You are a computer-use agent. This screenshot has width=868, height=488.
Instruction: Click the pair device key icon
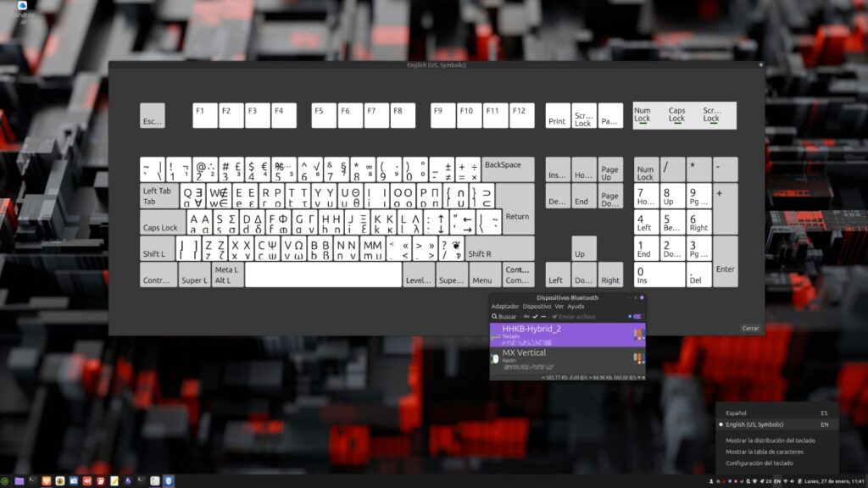(x=525, y=317)
